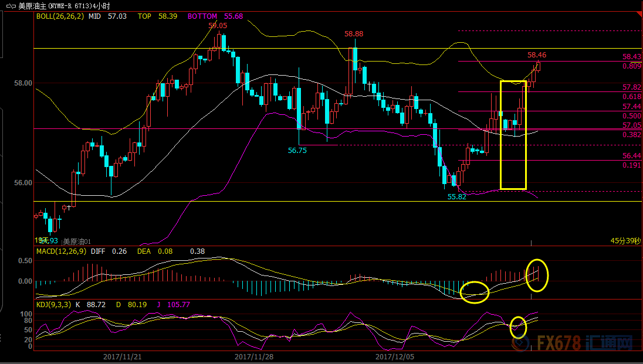Click the MACD DEA value 0.08

[x=165, y=251]
